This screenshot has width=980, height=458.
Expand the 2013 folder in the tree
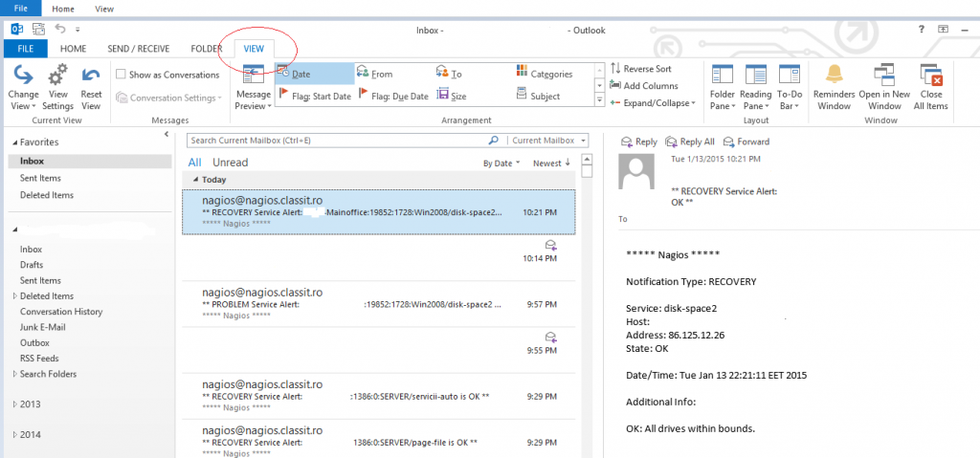pyautogui.click(x=14, y=404)
